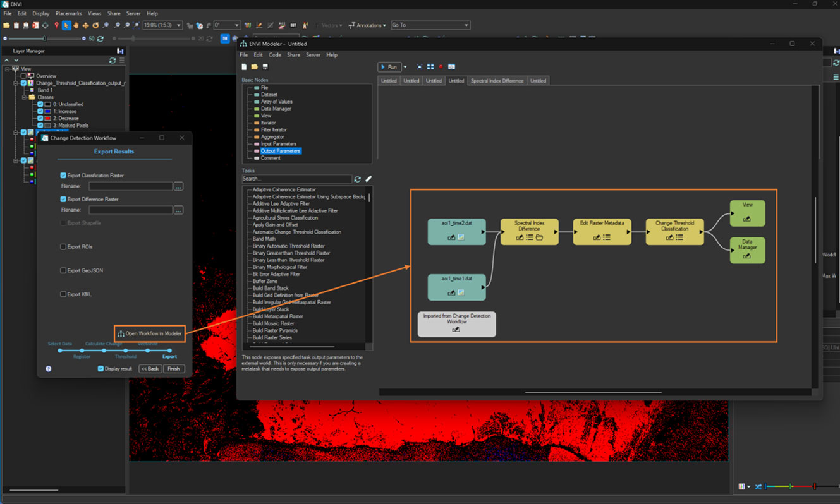Image resolution: width=840 pixels, height=504 pixels.
Task: Select the Pan hand tool in ENVI toolbar
Action: click(76, 25)
